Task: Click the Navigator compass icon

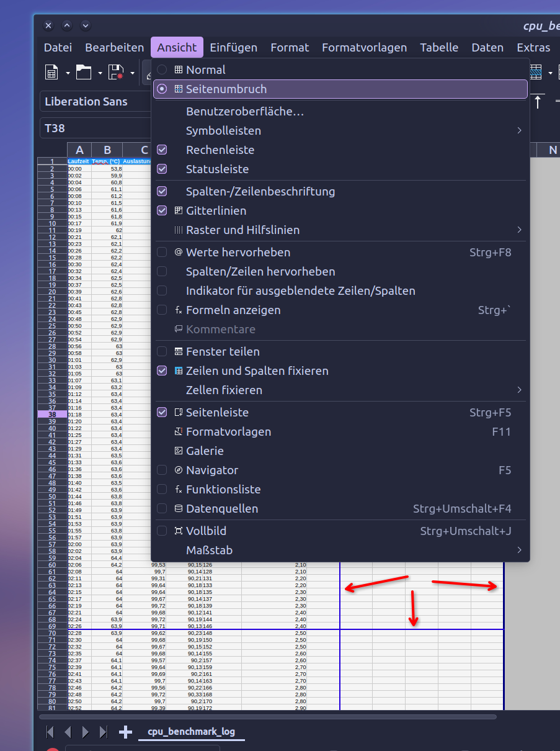Action: (179, 470)
